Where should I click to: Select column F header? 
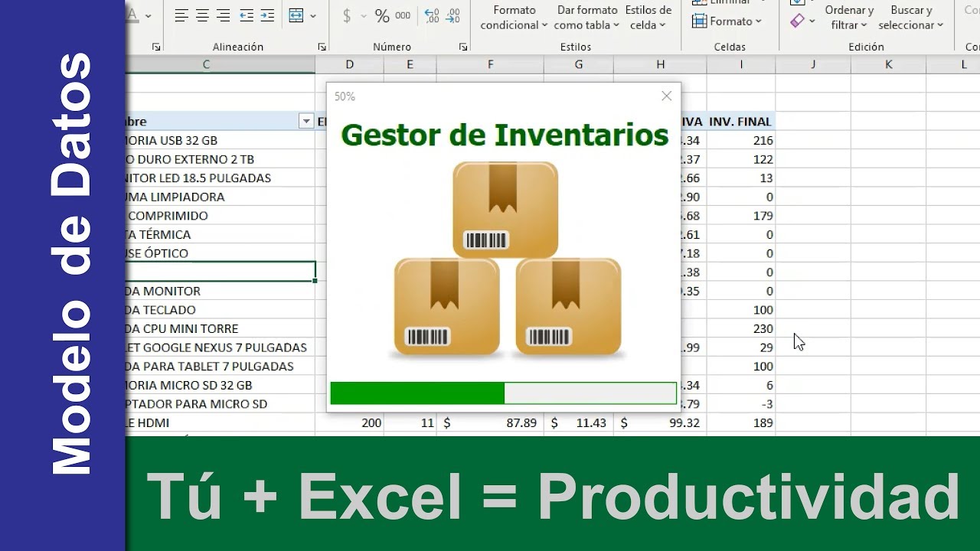490,64
